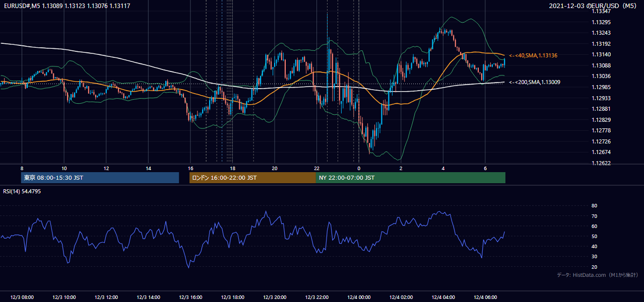This screenshot has width=644, height=302.
Task: Click hour label 22 under the price chart
Action: (x=316, y=168)
